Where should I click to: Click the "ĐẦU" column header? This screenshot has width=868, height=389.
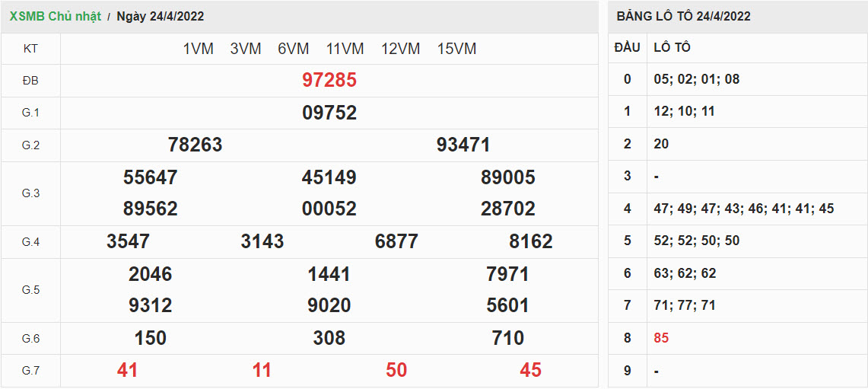tap(627, 48)
